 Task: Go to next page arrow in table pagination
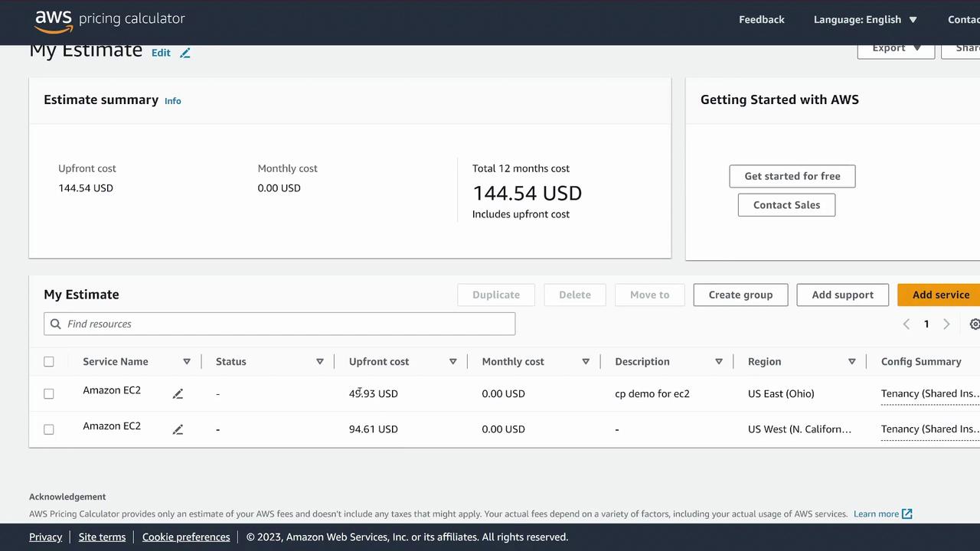[x=946, y=324]
